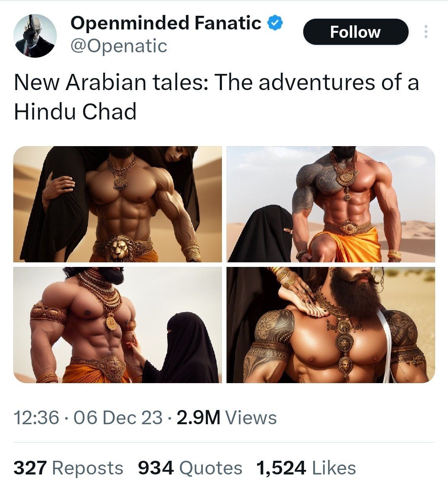
Task: Click the word Views beside 2.9M
Action: coord(251,417)
